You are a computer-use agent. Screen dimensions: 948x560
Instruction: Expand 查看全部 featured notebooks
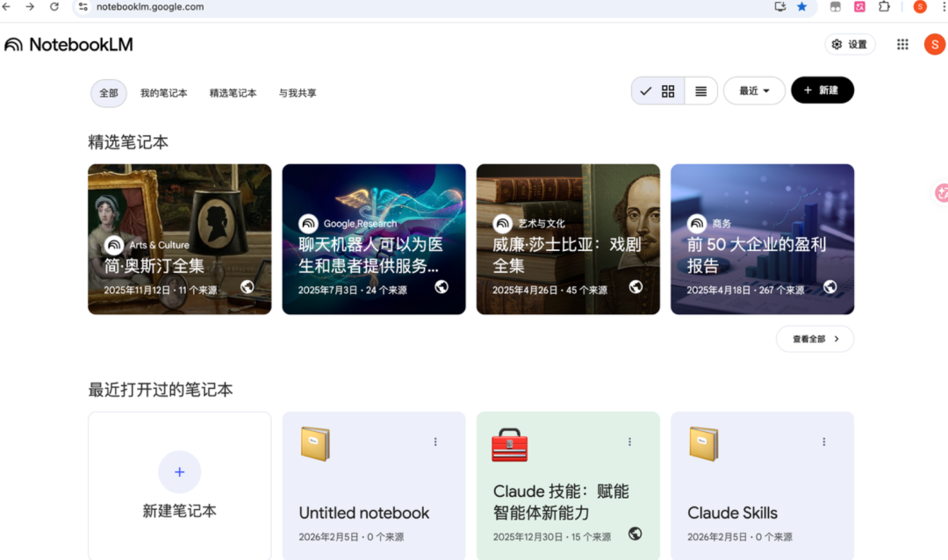(x=815, y=339)
